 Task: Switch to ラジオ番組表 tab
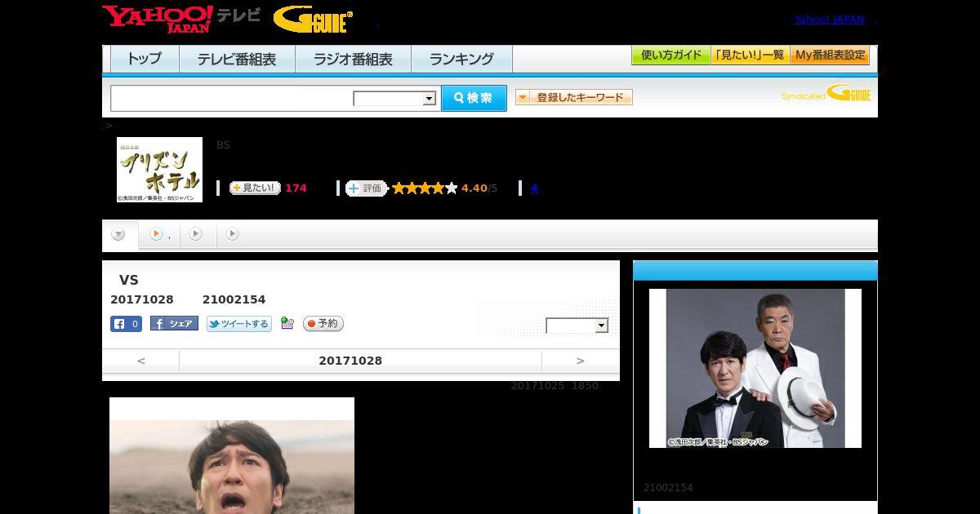[353, 60]
